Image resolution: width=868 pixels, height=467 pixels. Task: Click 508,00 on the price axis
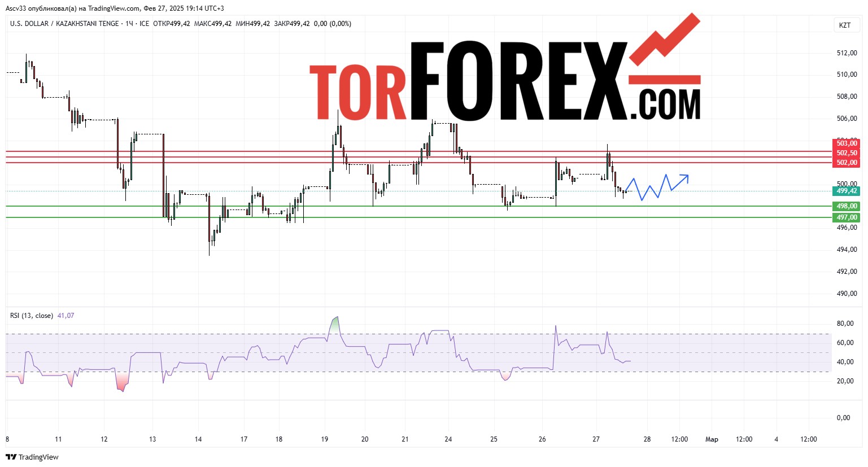tap(847, 97)
